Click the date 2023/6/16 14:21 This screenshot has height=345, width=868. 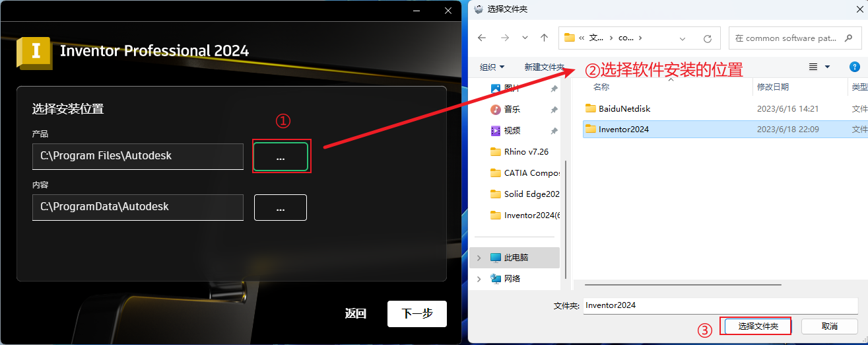tap(787, 108)
